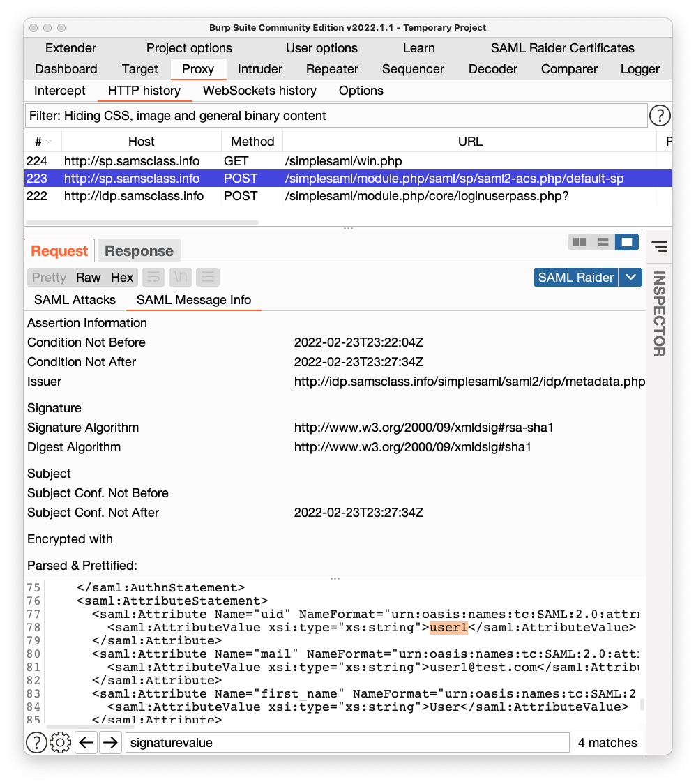Open the WebSockets history sub-tab
The height and width of the screenshot is (784, 696).
(x=259, y=91)
